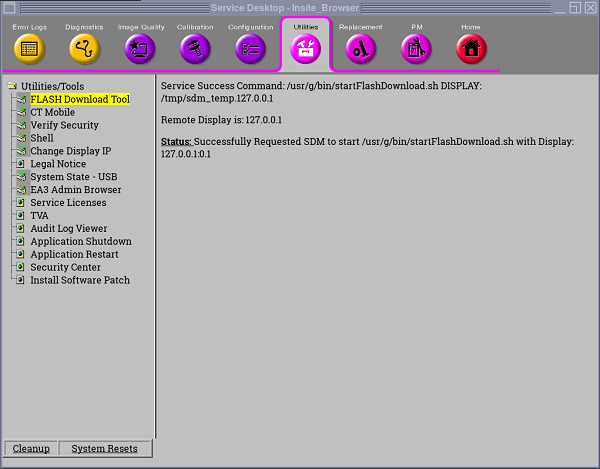Launch the Shell utility
The image size is (600, 469).
tap(42, 138)
